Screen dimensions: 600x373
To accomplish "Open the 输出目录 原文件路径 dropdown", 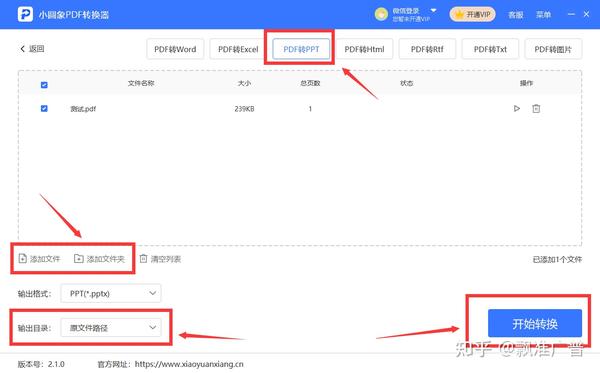I will (x=111, y=327).
